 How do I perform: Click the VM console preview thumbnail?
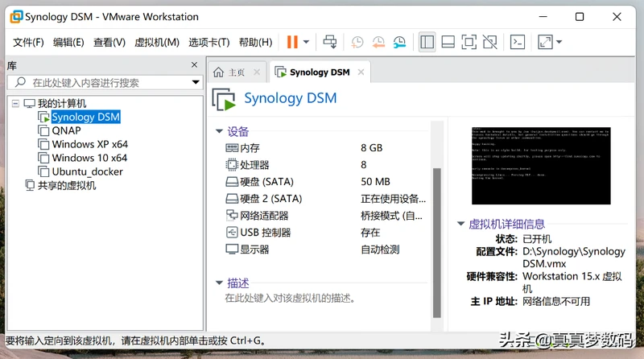click(x=541, y=166)
